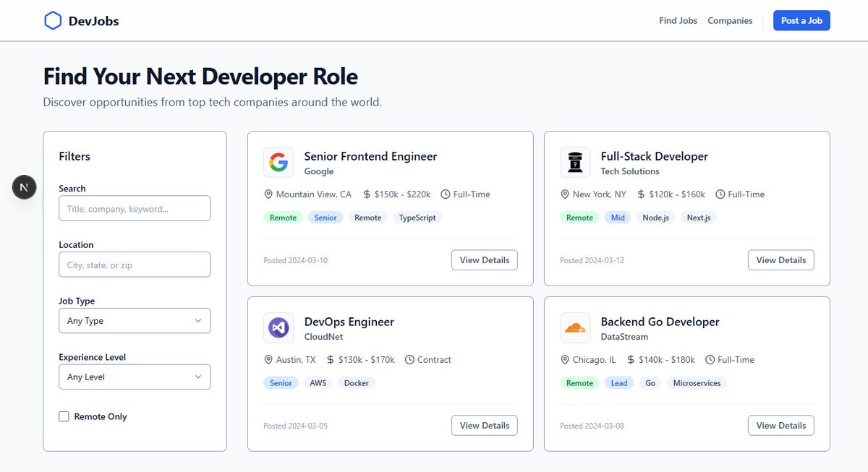View details for Full-Stack Developer

point(781,260)
